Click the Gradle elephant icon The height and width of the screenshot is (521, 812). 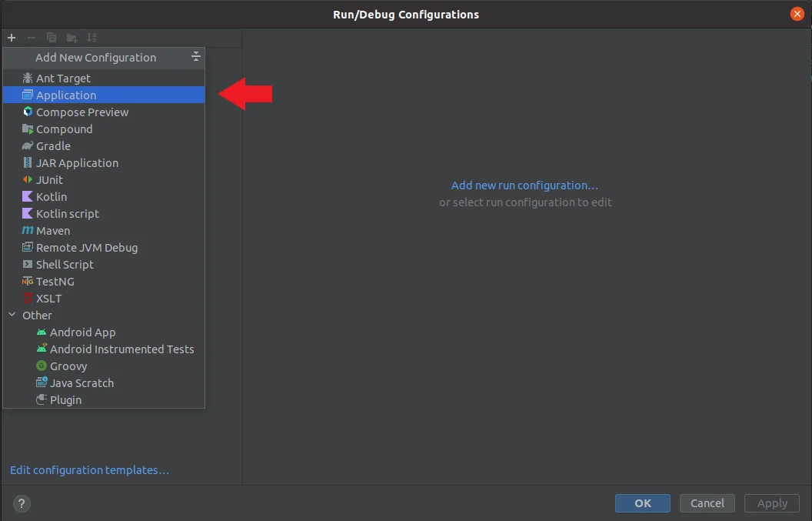click(28, 146)
